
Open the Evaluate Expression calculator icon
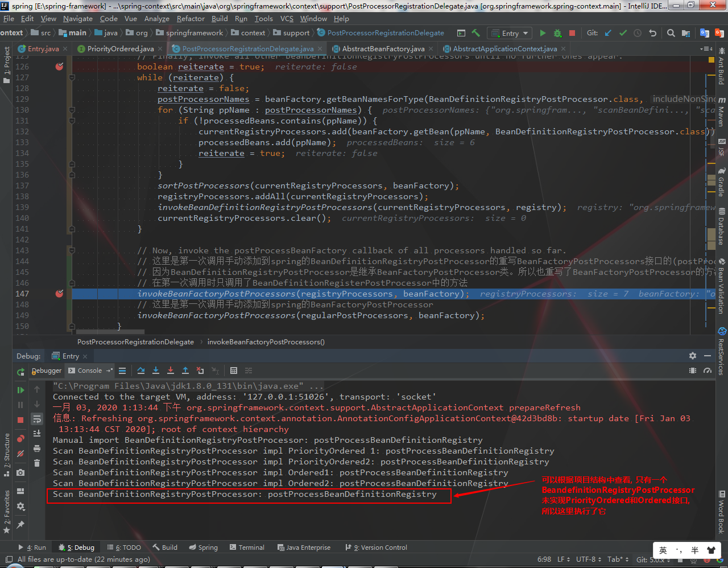(233, 371)
